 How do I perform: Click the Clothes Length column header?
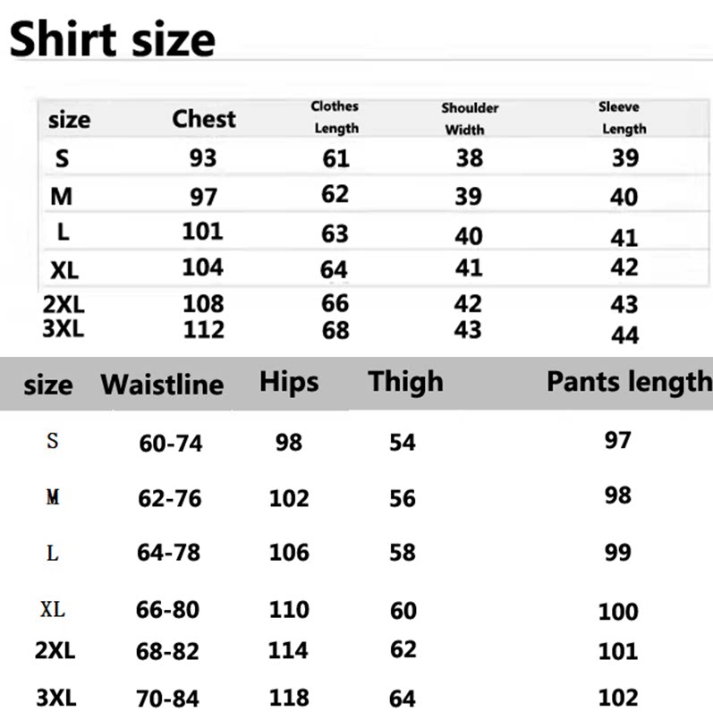335,117
